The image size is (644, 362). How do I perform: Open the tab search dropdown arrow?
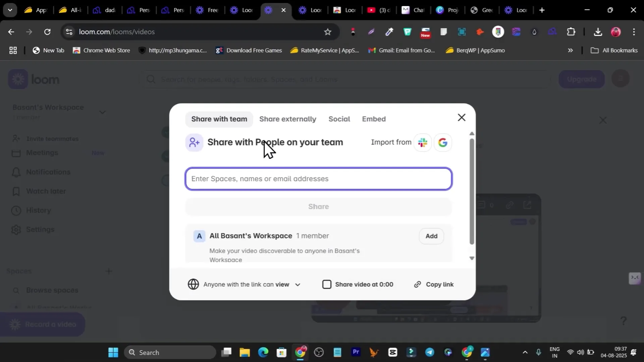(10, 10)
